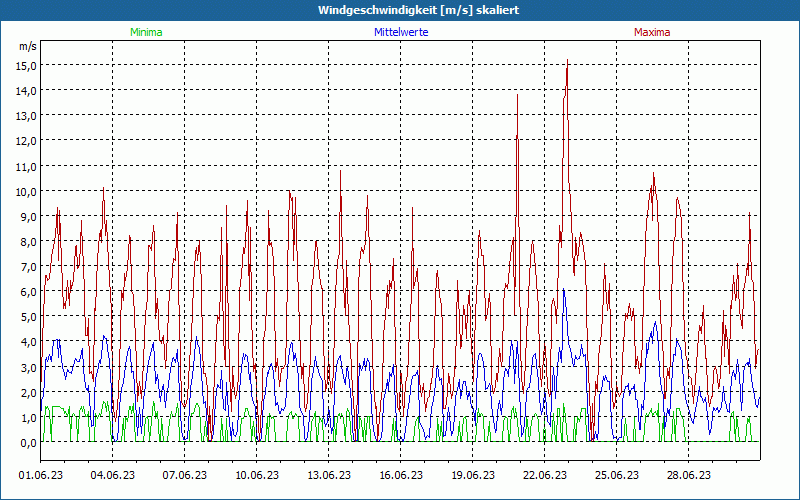Click the 25.06.23 date label

click(x=616, y=475)
